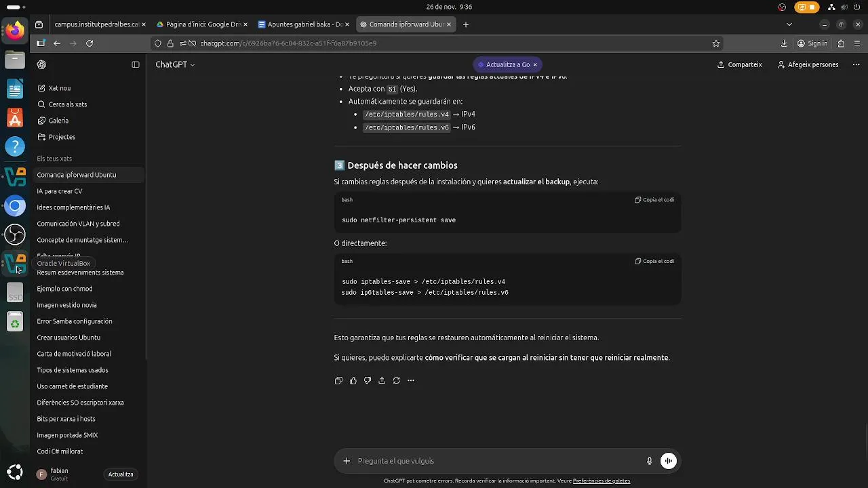Copy code of netfilter-persistent save block
Screen dimensions: 868x488
pos(654,200)
